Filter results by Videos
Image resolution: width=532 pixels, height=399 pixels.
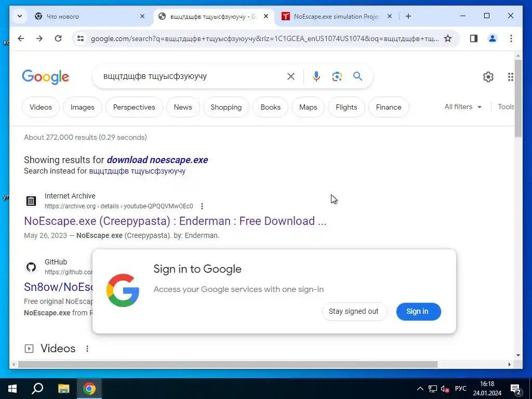pos(41,107)
